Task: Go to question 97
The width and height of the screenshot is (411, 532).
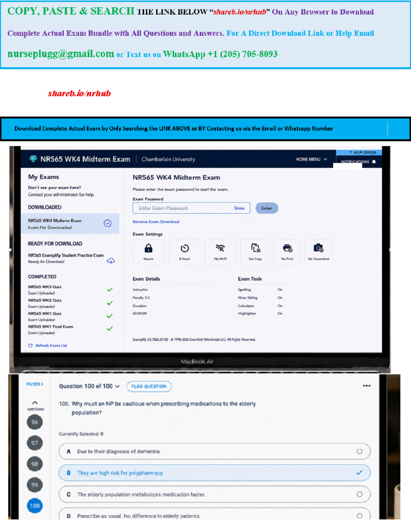Action: tap(35, 443)
